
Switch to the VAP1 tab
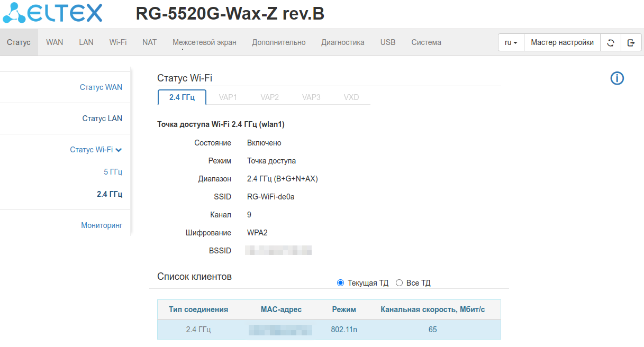228,97
